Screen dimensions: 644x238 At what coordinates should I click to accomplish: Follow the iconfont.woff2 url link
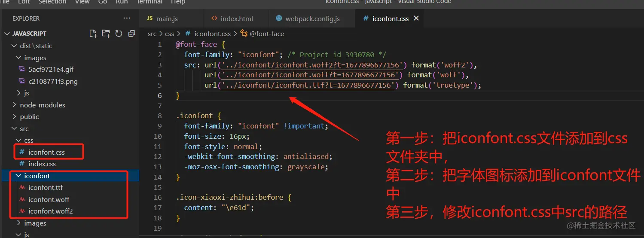tap(312, 65)
